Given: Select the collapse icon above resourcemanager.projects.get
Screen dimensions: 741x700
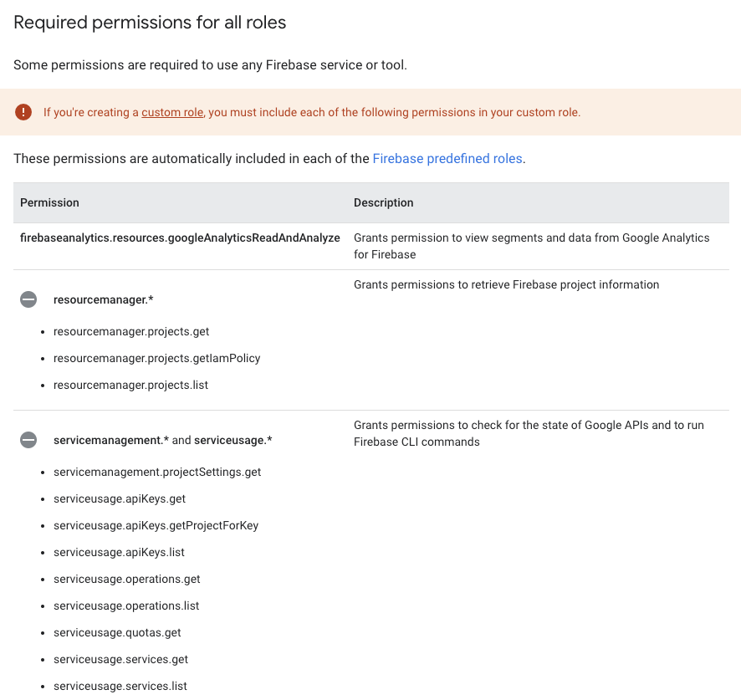Looking at the screenshot, I should [28, 299].
